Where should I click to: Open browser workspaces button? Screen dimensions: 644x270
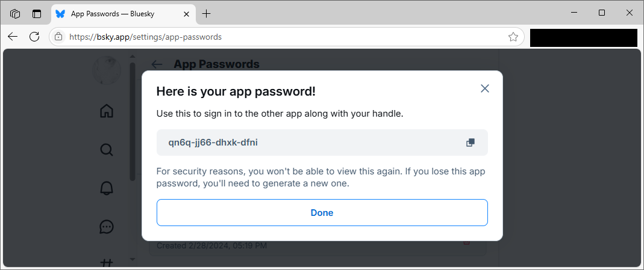tap(15, 14)
